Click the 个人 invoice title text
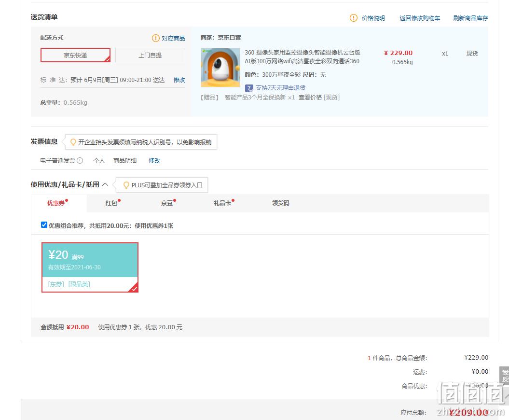Viewport: 509px width, 420px height. pos(99,160)
